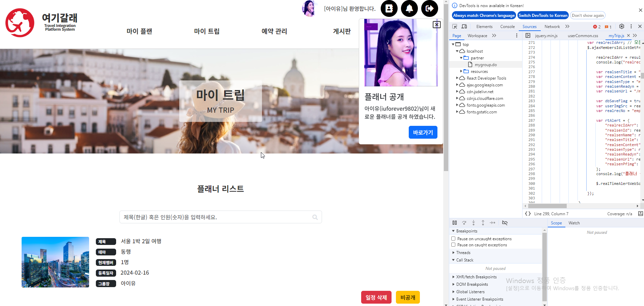Expand the resources folder

point(461,72)
